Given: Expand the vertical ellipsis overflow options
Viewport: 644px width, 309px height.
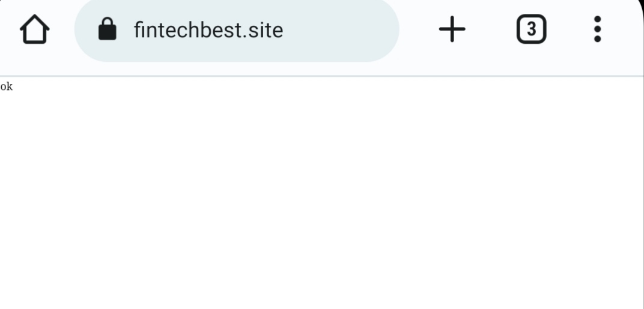Looking at the screenshot, I should click(x=597, y=29).
